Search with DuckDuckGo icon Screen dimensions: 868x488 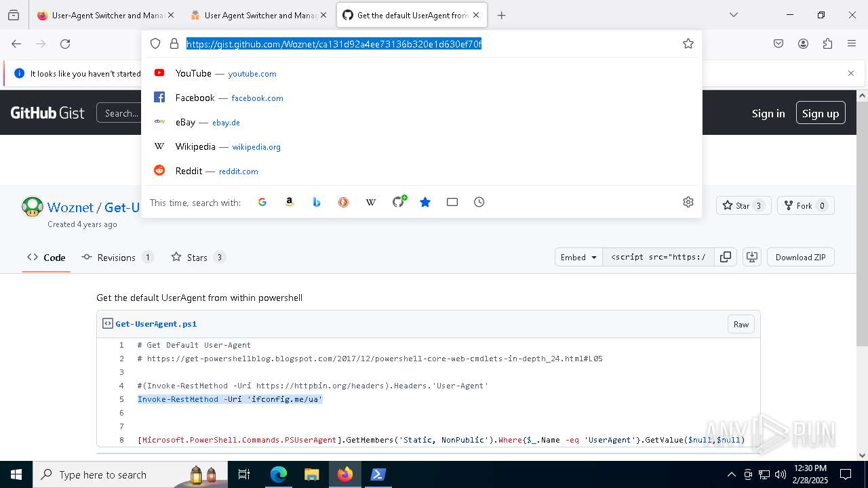click(x=344, y=202)
